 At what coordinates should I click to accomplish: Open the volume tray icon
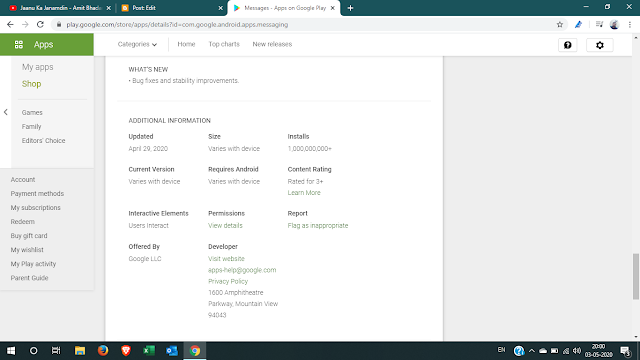coord(577,351)
